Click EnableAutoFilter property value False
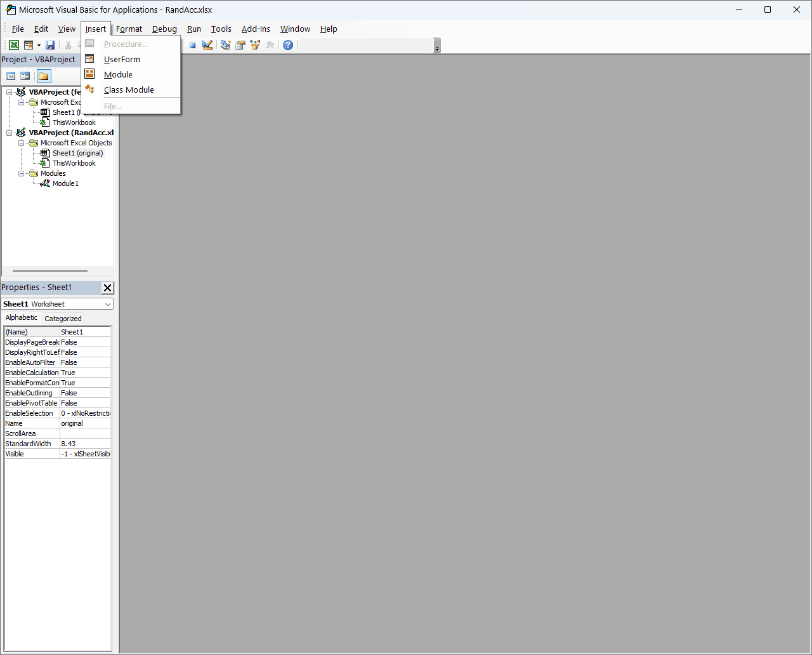812x655 pixels. coord(85,362)
